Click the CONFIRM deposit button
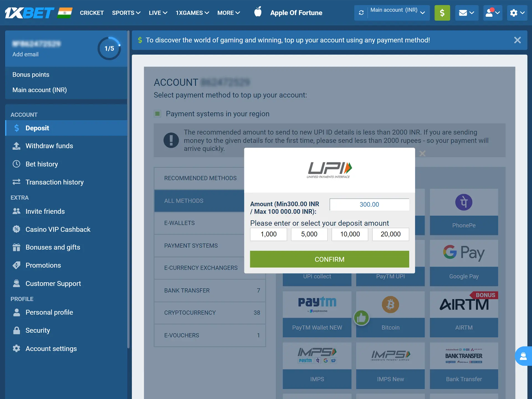 [329, 259]
